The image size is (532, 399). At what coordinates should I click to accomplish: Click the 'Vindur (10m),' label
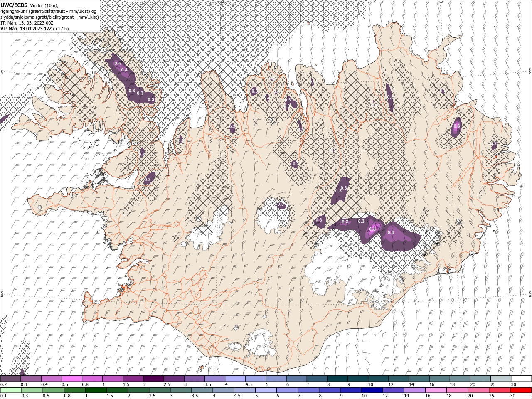tap(44, 5)
